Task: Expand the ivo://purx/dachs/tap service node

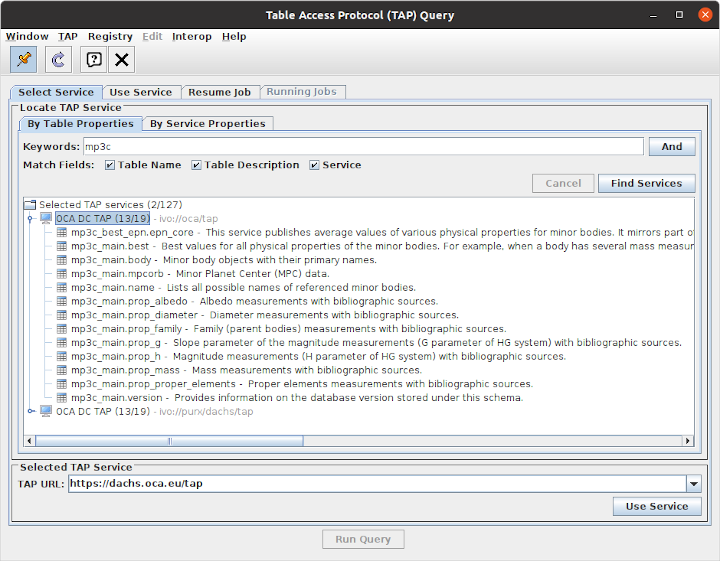Action: pos(31,411)
